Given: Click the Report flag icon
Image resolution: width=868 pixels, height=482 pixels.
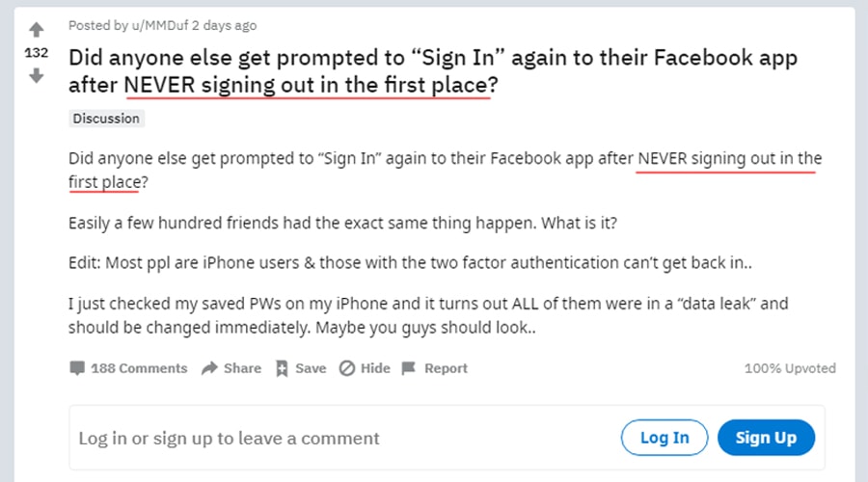Looking at the screenshot, I should pyautogui.click(x=408, y=368).
